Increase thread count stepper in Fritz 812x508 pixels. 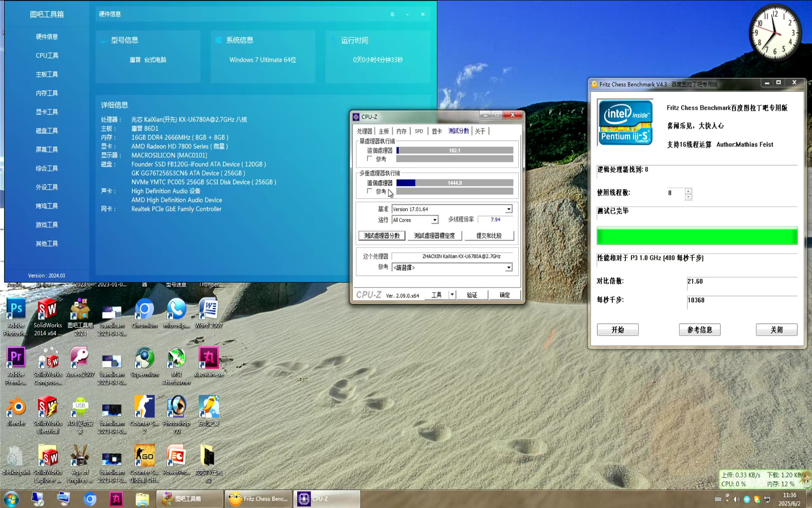point(688,191)
